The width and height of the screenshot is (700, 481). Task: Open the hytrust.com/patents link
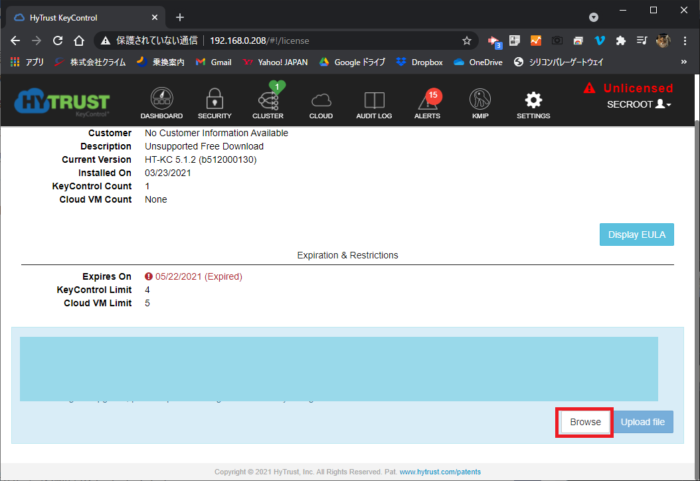pyautogui.click(x=440, y=472)
